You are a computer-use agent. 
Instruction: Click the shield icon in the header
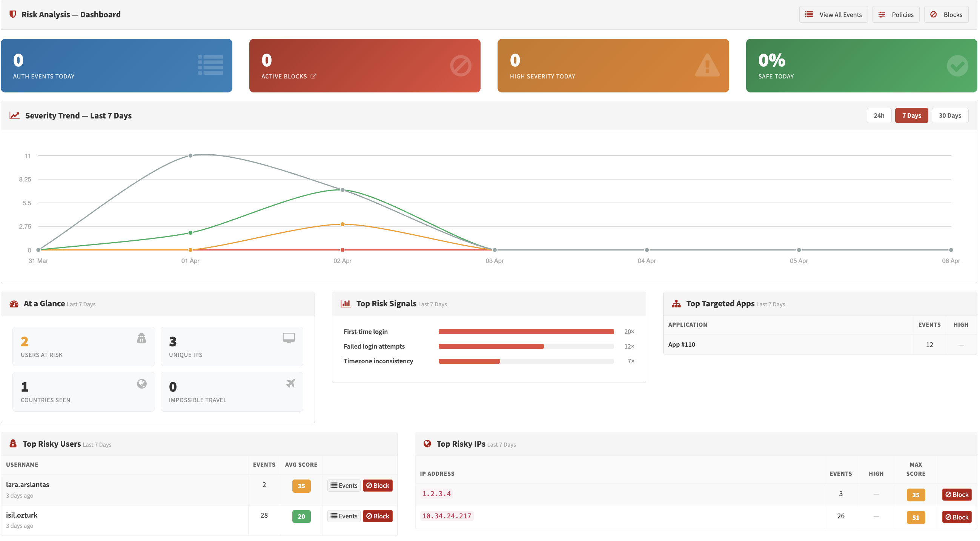(13, 14)
